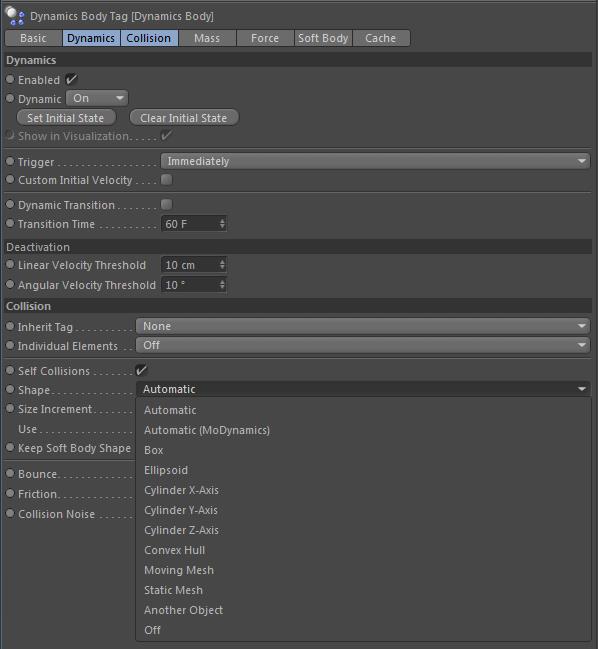Click keyframe dot beside Individual Elements
The width and height of the screenshot is (598, 649).
(10, 345)
